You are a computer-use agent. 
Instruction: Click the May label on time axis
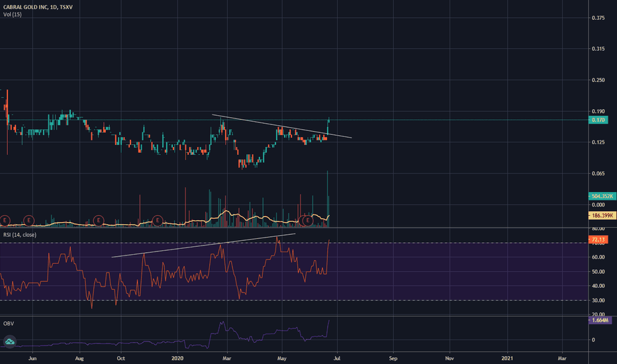282,359
